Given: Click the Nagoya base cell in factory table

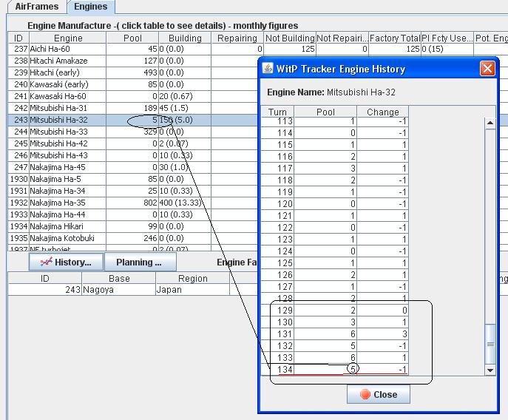Looking at the screenshot, I should coord(118,289).
